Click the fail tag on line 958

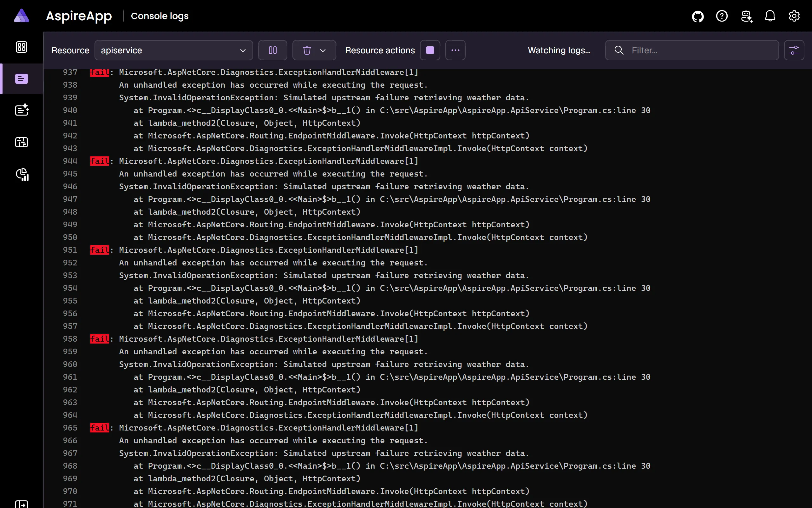click(99, 339)
